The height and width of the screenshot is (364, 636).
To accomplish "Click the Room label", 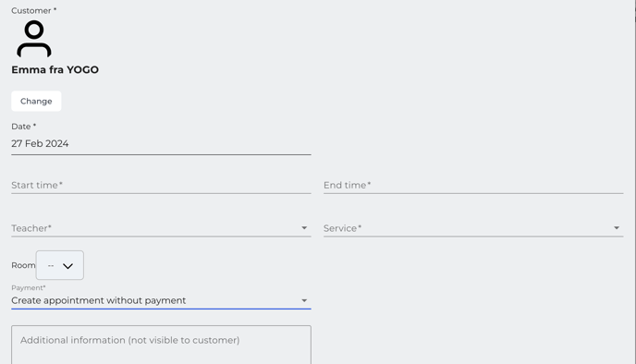I will tap(23, 265).
